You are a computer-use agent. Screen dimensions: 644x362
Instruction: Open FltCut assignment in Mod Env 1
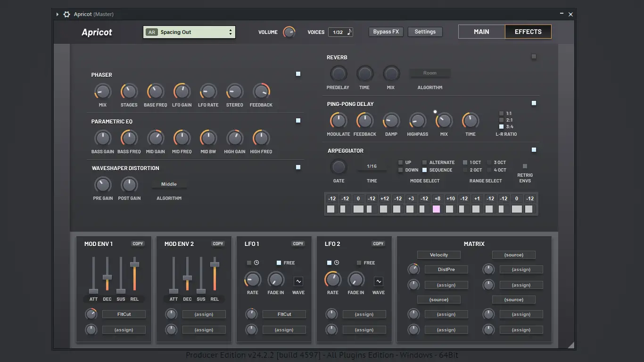tap(124, 314)
